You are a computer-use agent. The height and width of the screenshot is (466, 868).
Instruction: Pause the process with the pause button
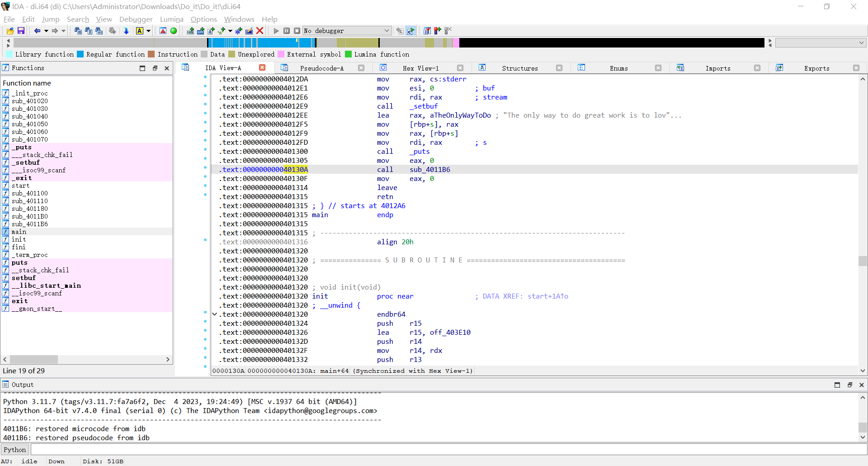[287, 31]
